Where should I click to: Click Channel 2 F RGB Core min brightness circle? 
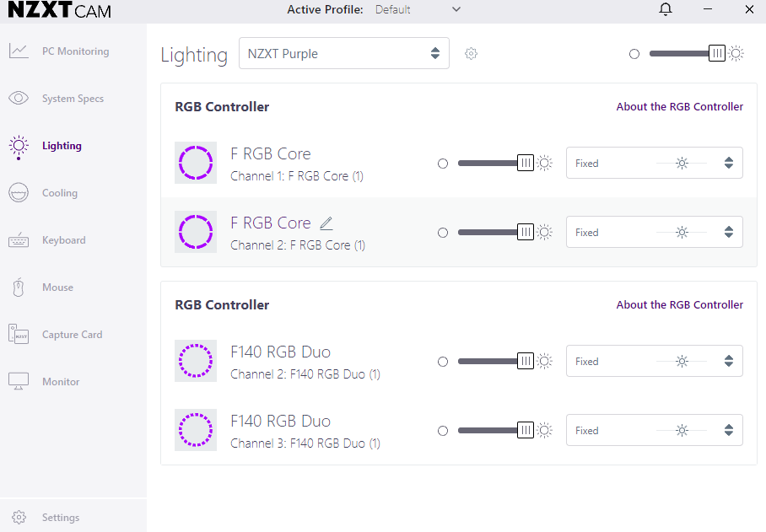443,233
